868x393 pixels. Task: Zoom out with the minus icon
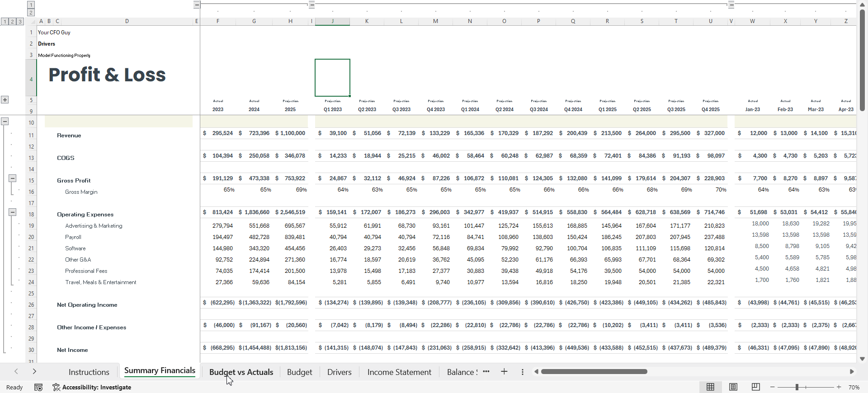click(x=772, y=387)
